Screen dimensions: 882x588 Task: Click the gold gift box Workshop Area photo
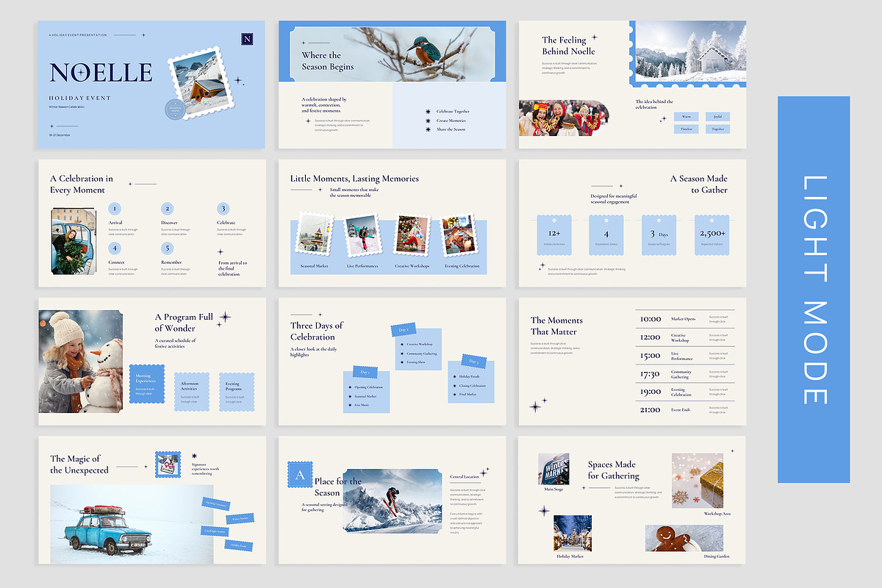point(697,480)
